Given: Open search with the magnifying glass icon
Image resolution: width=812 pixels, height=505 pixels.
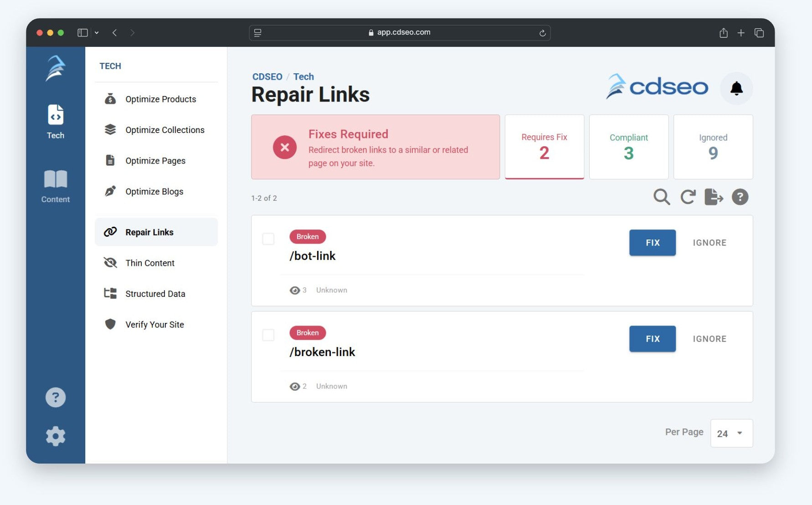Looking at the screenshot, I should point(661,197).
